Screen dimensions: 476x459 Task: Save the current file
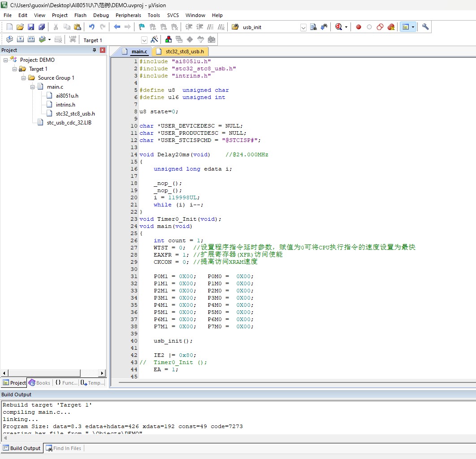31,27
